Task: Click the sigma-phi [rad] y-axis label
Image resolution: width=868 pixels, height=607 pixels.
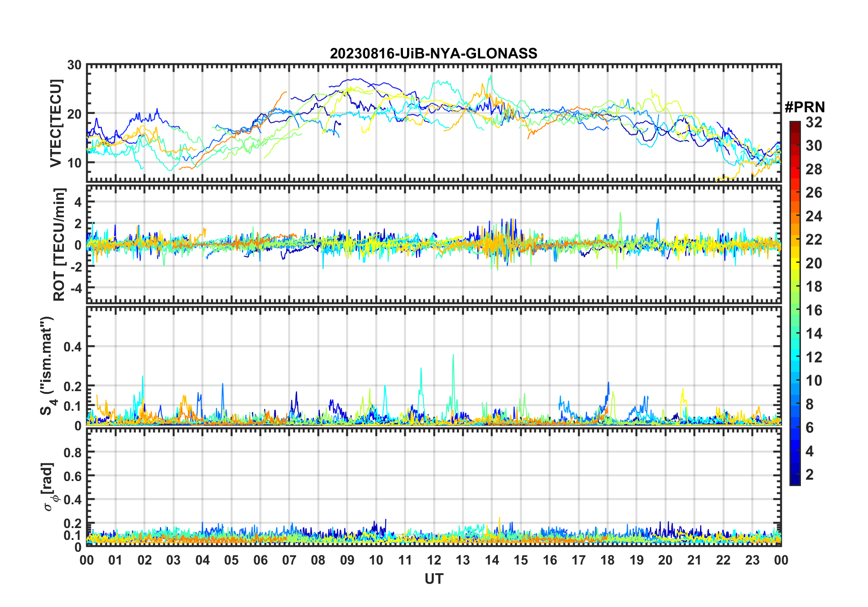Action: point(49,487)
